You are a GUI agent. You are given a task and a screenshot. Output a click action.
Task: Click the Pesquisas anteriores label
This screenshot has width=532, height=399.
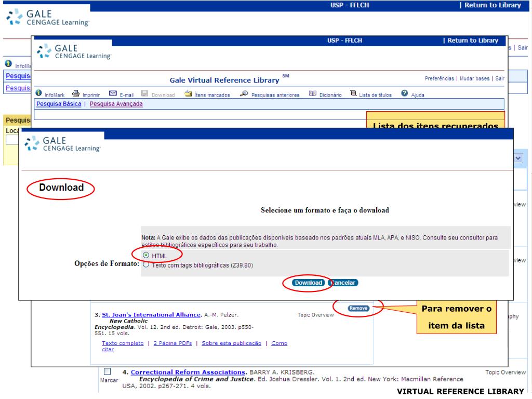pyautogui.click(x=275, y=95)
